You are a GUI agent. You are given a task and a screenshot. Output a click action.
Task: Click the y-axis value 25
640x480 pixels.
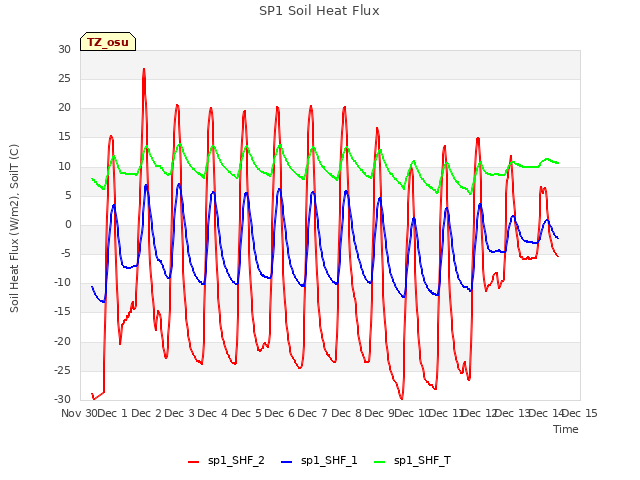(x=64, y=78)
